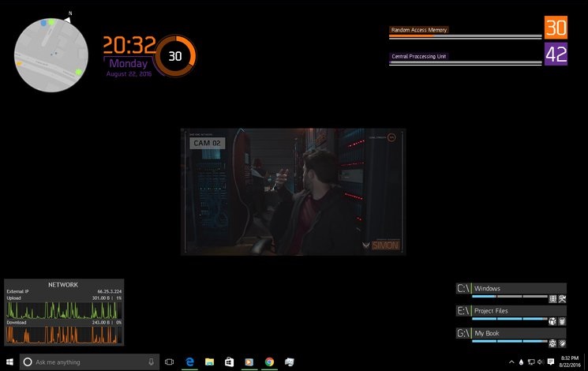Open the Windows Start menu
The image size is (588, 371).
pyautogui.click(x=9, y=362)
